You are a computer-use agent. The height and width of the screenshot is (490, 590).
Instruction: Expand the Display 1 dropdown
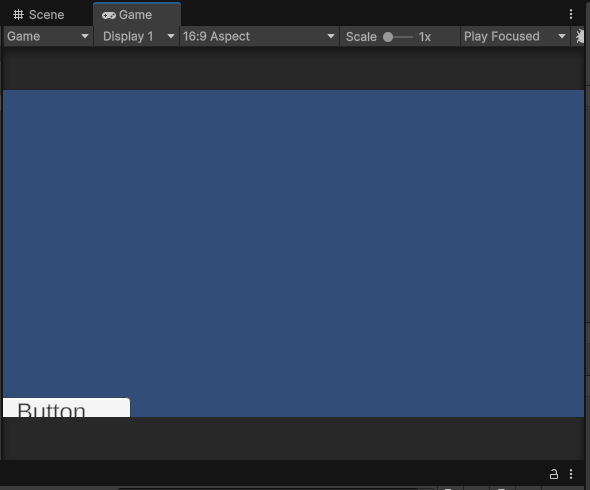pyautogui.click(x=136, y=37)
